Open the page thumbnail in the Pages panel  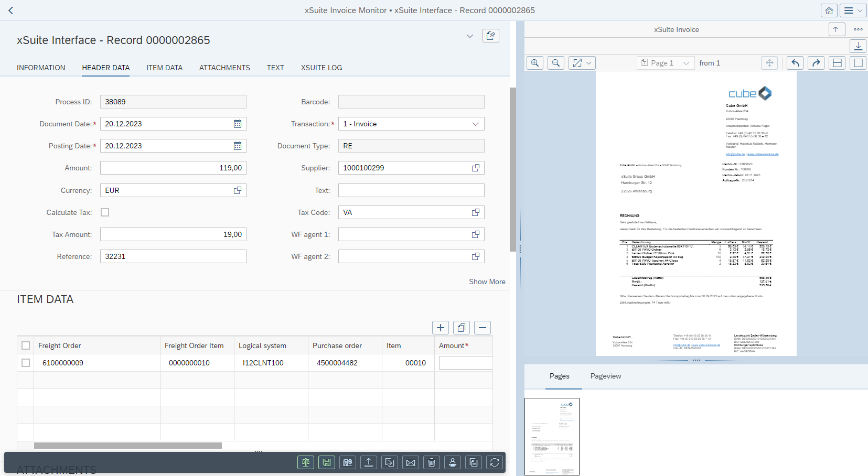tap(552, 437)
